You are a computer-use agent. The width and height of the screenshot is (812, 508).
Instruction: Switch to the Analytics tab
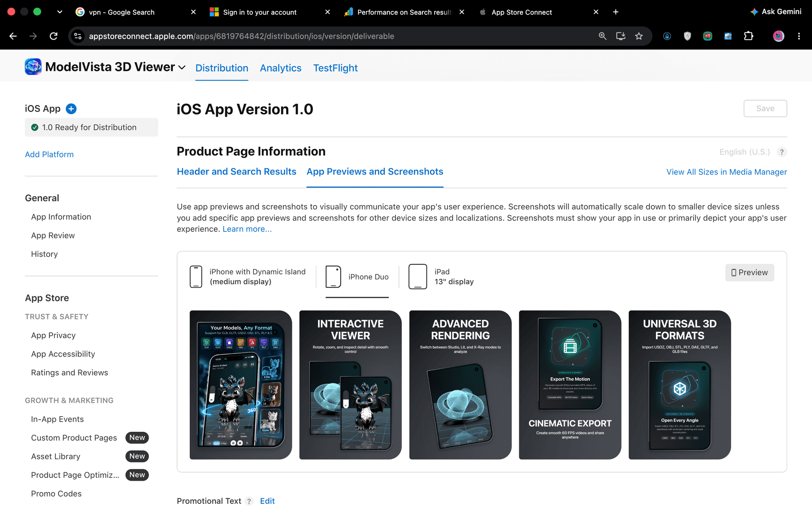[281, 68]
